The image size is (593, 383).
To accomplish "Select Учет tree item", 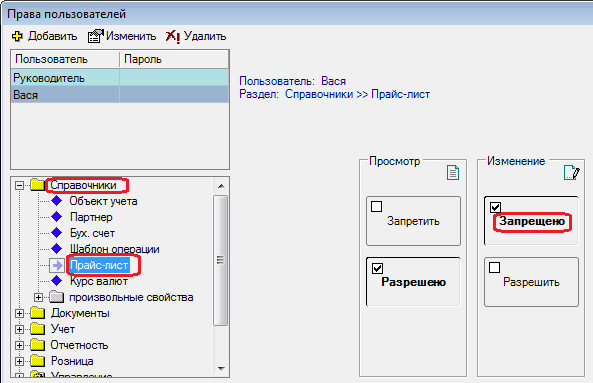I will tap(63, 329).
